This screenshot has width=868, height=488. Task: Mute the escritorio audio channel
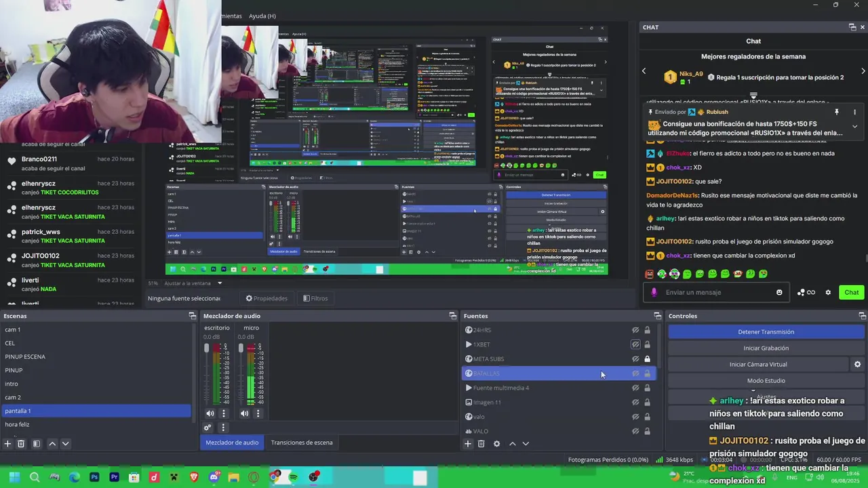tap(210, 413)
